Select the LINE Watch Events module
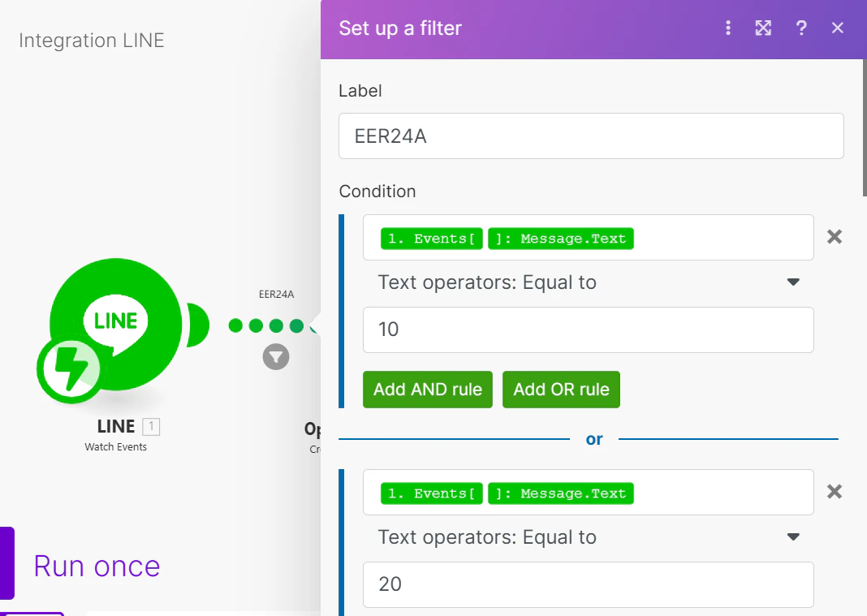Viewport: 867px width, 616px height. point(115,325)
